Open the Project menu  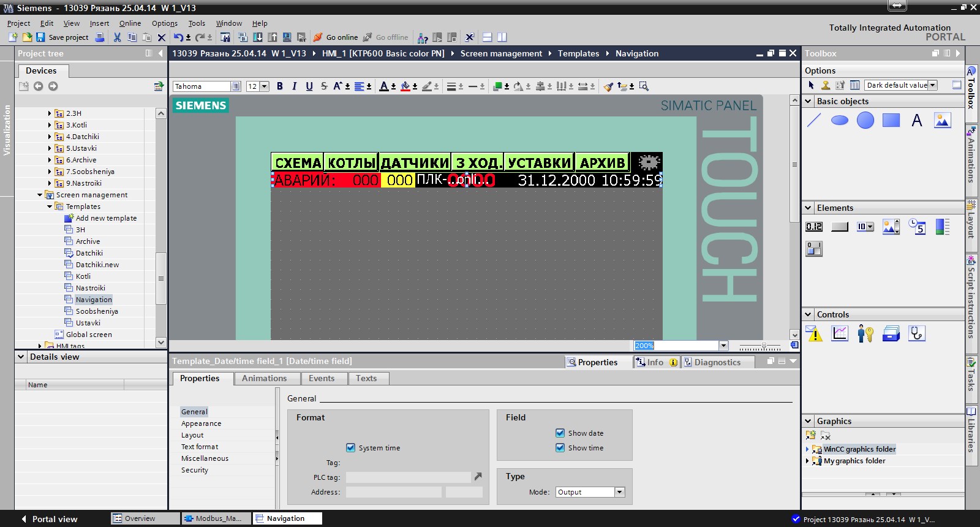pos(18,23)
